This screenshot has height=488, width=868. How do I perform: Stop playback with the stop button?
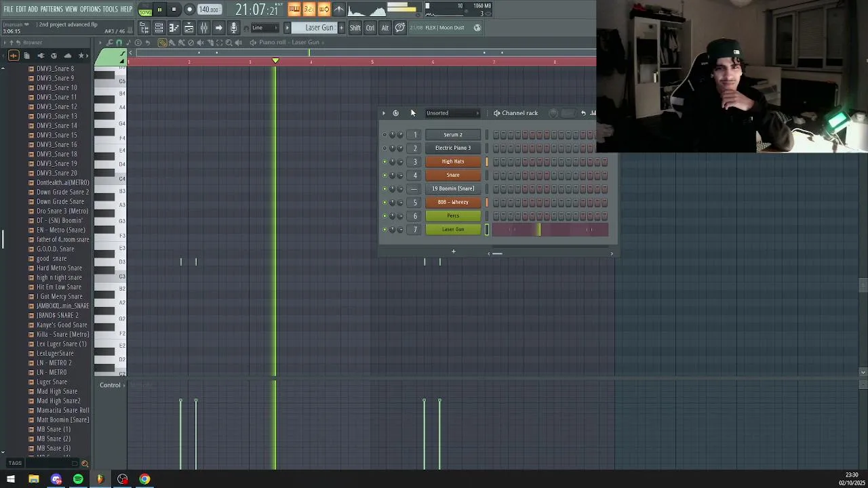(174, 9)
